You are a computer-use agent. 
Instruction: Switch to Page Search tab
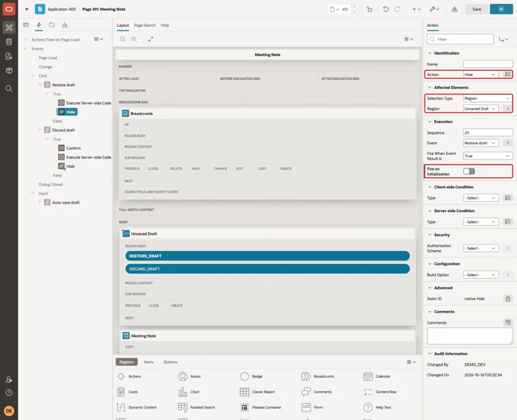point(144,25)
